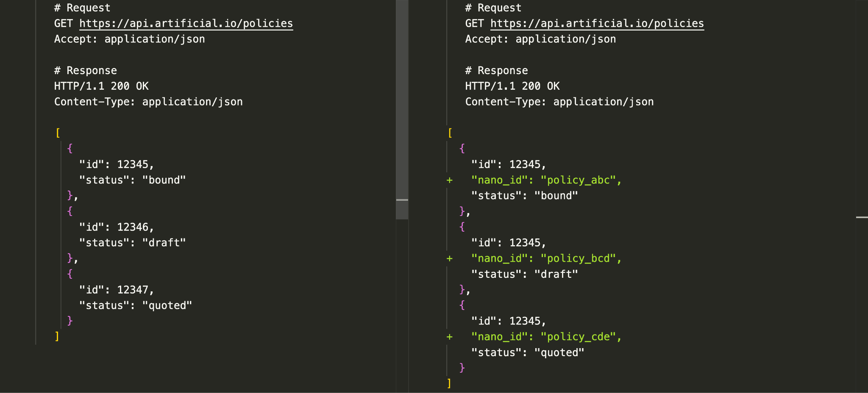
Task: Click the plus marker beside policy_cde line
Action: point(450,337)
